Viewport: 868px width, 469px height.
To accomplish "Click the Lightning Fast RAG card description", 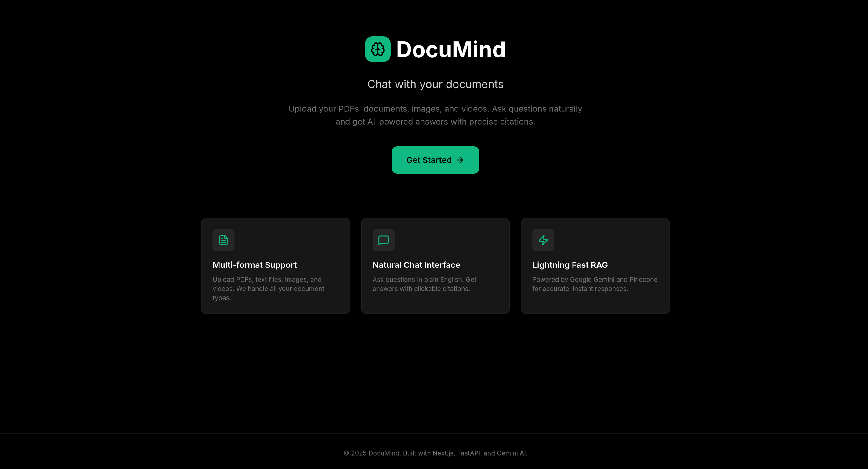I will [x=595, y=284].
